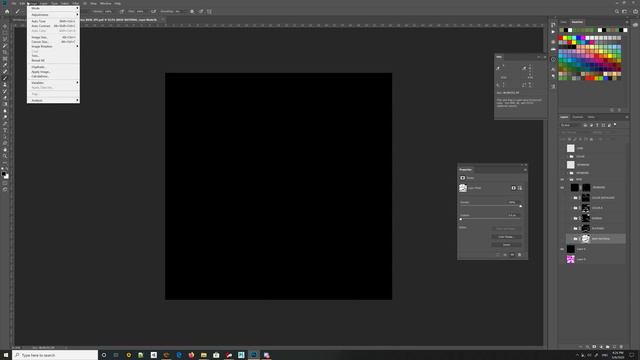Select the Eraser tool
This screenshot has width=640, height=360.
coord(5,98)
